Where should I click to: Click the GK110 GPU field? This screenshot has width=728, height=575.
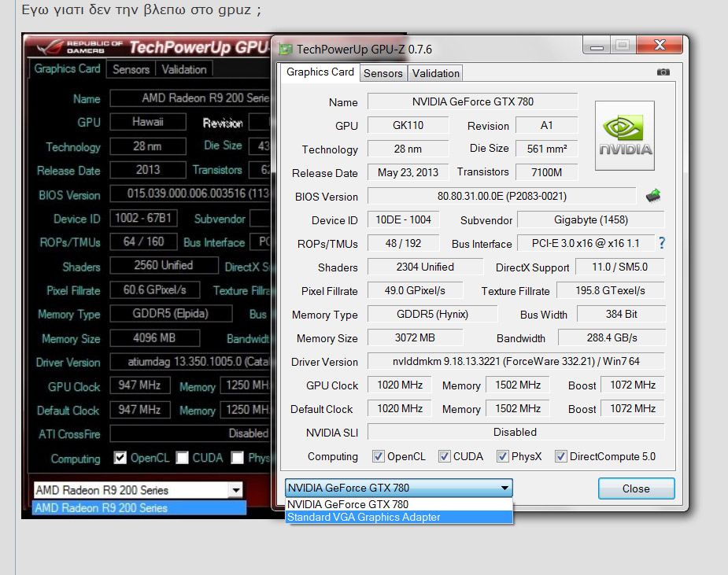pos(408,125)
